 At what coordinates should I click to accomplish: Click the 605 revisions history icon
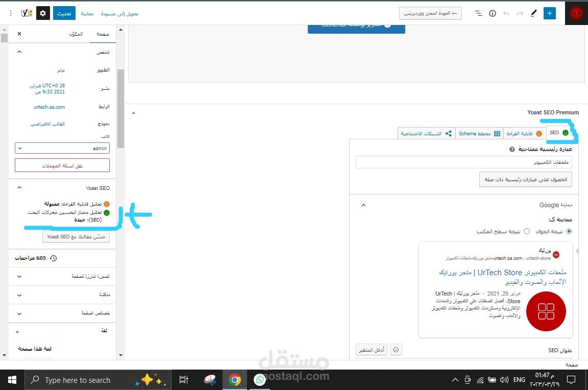tap(53, 258)
